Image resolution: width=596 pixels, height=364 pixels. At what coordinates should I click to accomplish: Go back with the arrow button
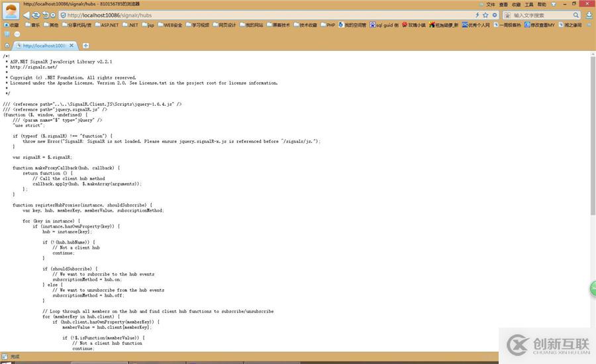click(x=26, y=15)
